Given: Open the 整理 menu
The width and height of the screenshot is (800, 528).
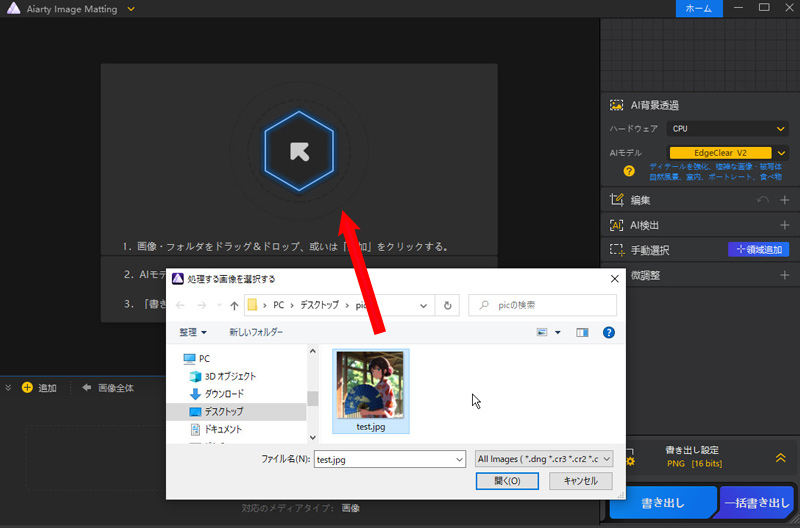Looking at the screenshot, I should click(x=193, y=332).
